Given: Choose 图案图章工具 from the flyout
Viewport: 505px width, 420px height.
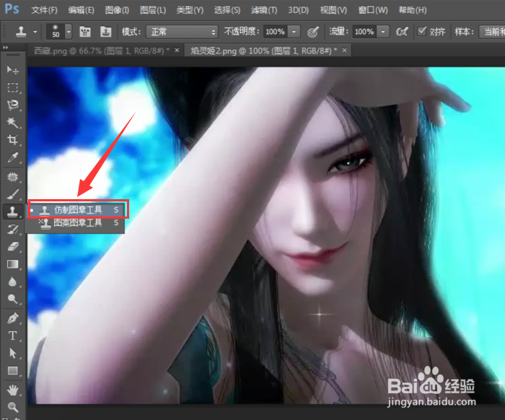Looking at the screenshot, I should (76, 222).
